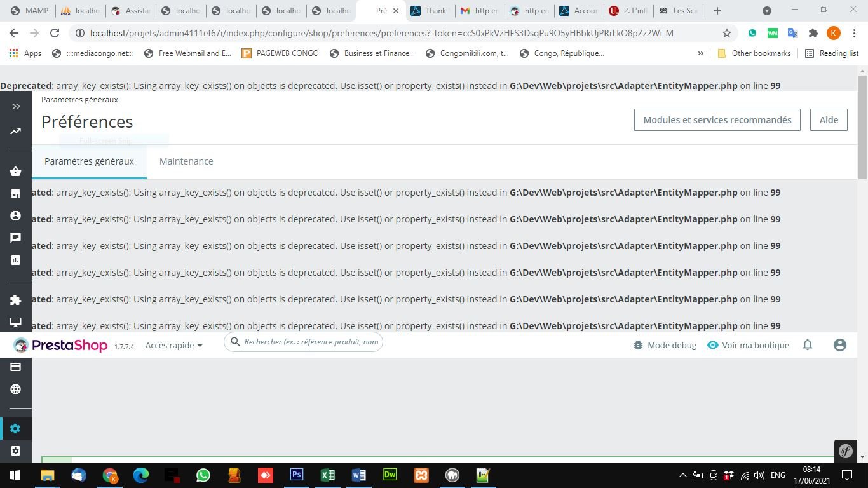Click the green WM extension icon
The image size is (868, 488).
pyautogui.click(x=773, y=33)
